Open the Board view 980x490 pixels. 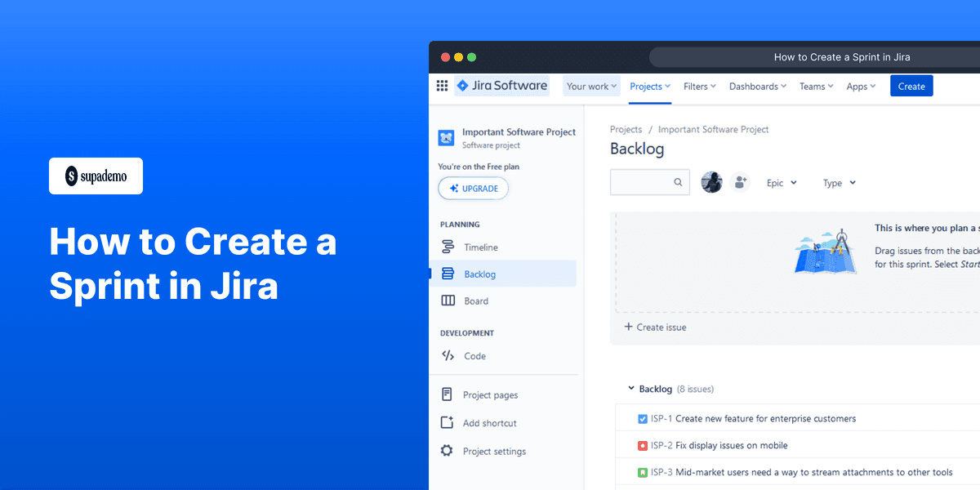click(476, 301)
